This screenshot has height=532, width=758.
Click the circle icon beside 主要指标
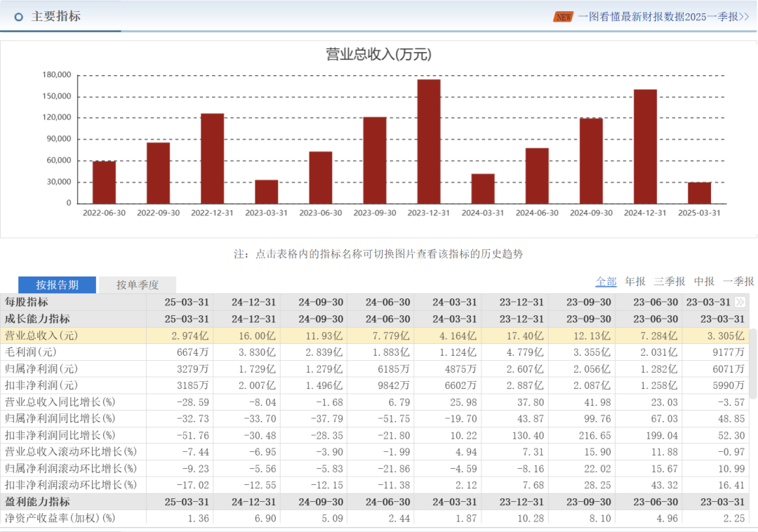[x=19, y=17]
